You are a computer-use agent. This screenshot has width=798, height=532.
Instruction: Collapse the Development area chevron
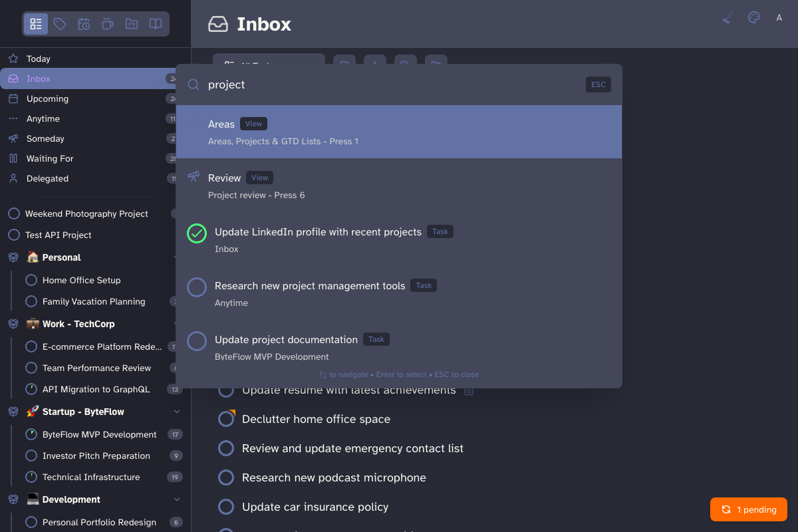177,499
